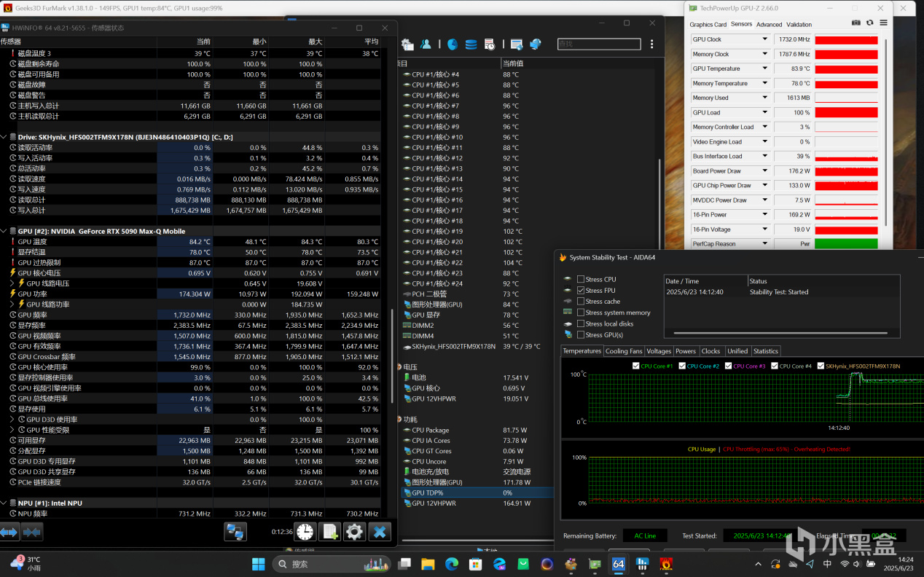Click HWiNFO log file icon
The width and height of the screenshot is (924, 577).
click(329, 532)
